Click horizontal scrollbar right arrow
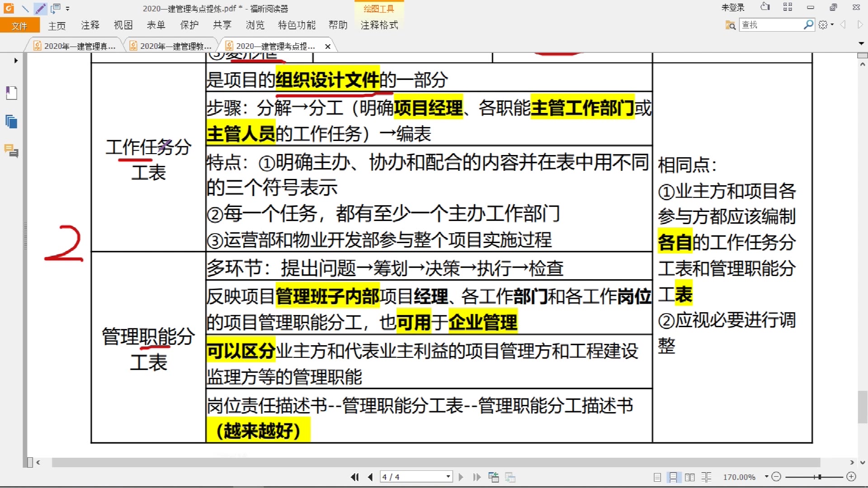 click(852, 463)
